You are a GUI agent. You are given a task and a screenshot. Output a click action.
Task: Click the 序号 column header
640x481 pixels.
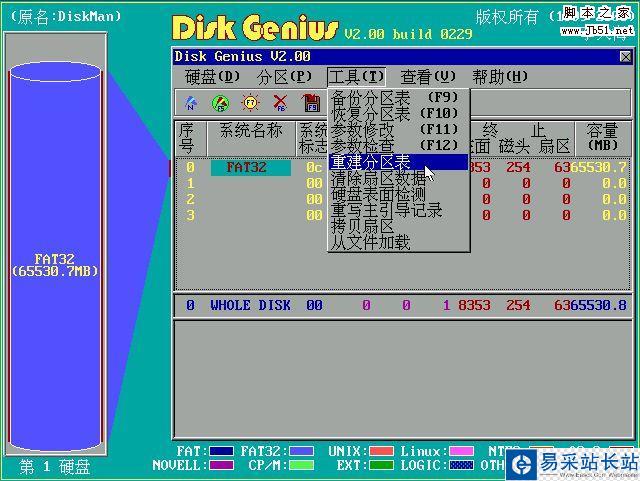click(190, 138)
